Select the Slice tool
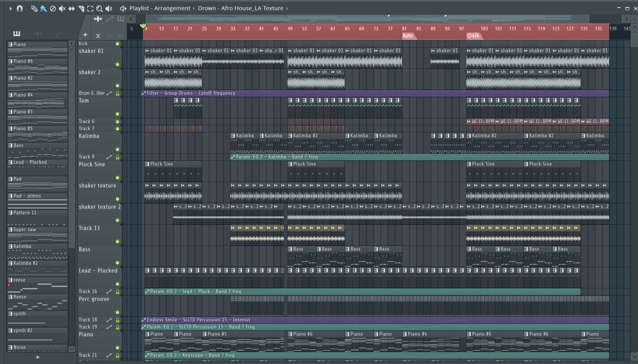This screenshot has width=638, height=364. [81, 8]
